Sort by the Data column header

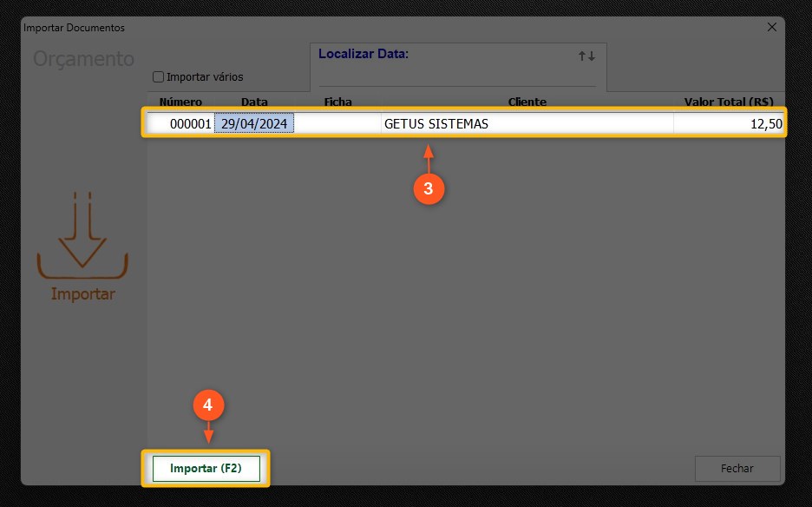pos(254,102)
